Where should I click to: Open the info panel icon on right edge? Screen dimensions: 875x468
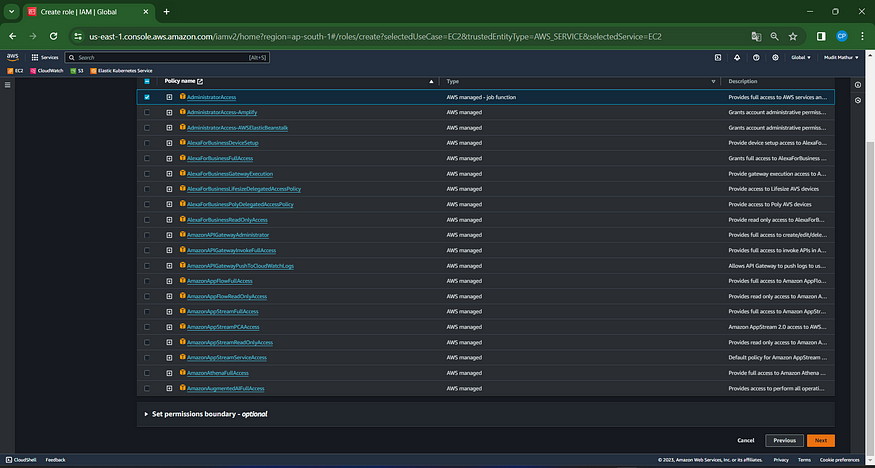tap(858, 85)
